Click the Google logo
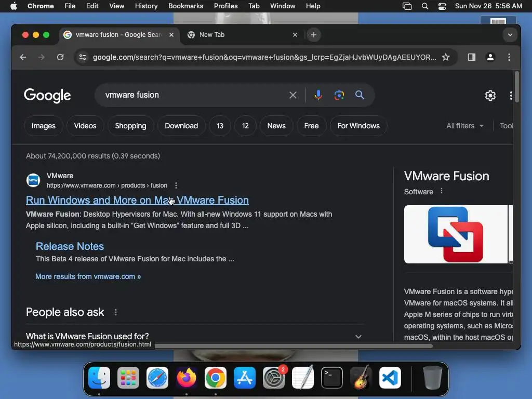Viewport: 532px width, 399px height. click(47, 96)
